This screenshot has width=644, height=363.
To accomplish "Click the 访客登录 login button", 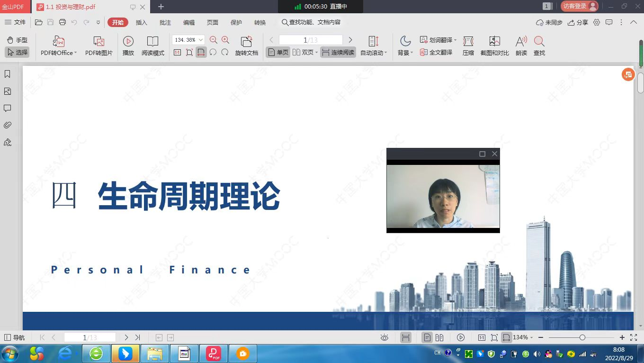I will tap(579, 6).
